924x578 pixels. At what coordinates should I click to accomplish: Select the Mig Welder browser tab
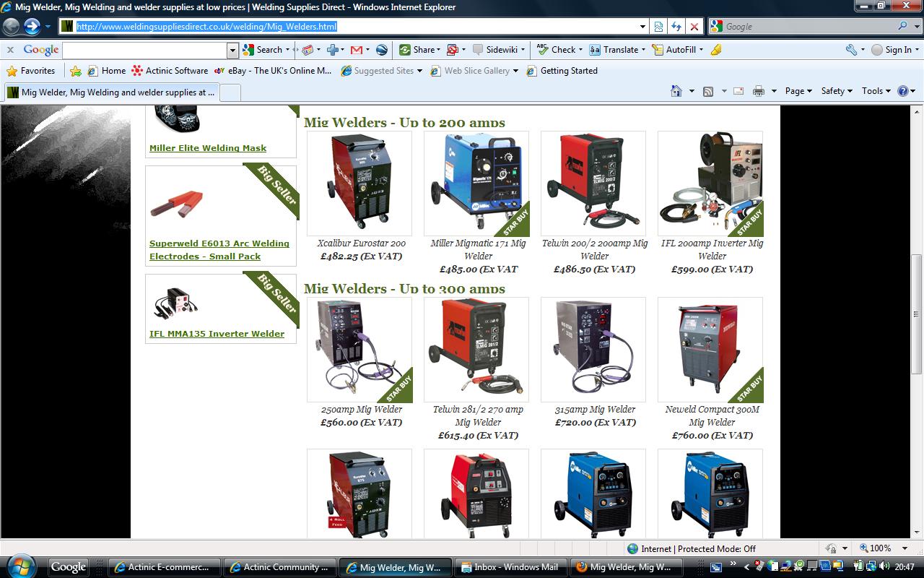click(x=111, y=92)
